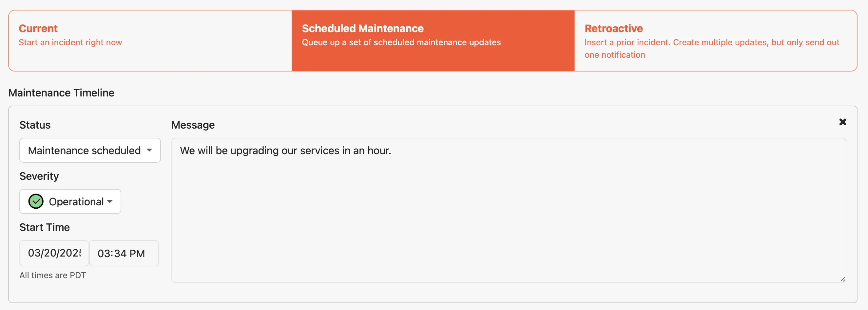Select the maintenance message text
Screen dimensions: 868x310
pyautogui.click(x=285, y=151)
